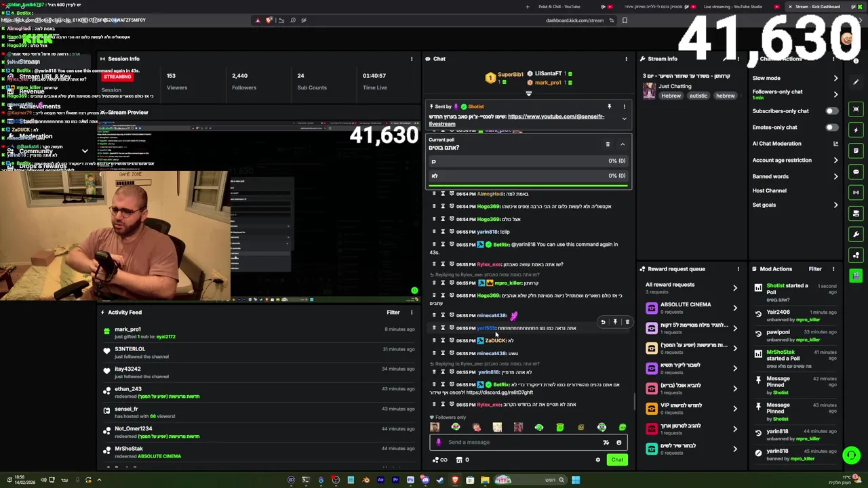Pin the yori555 chat message
The width and height of the screenshot is (868, 488).
pyautogui.click(x=615, y=322)
